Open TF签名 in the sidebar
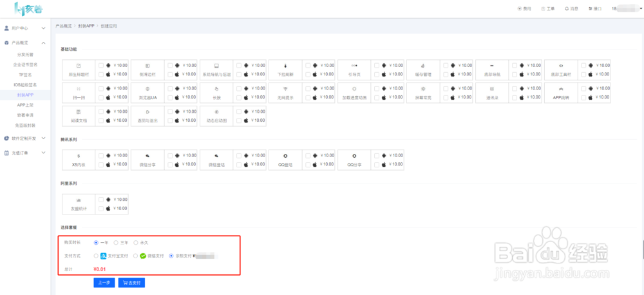 [x=25, y=75]
